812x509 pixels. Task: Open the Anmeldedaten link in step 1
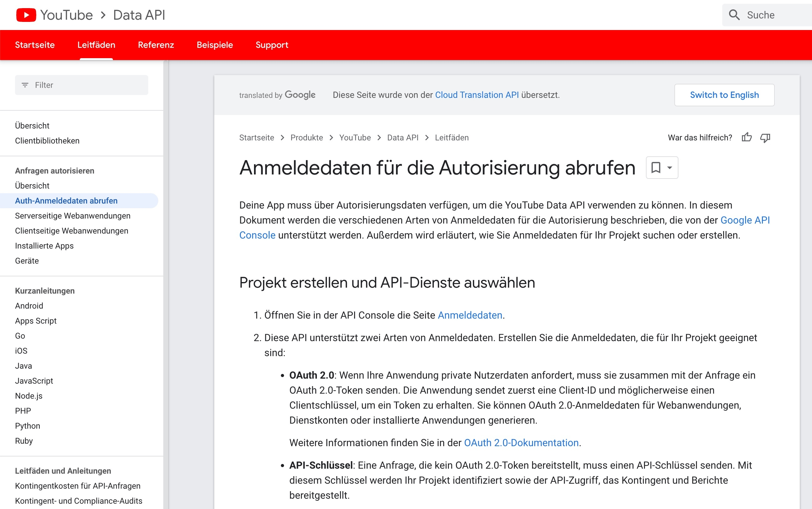click(x=470, y=315)
